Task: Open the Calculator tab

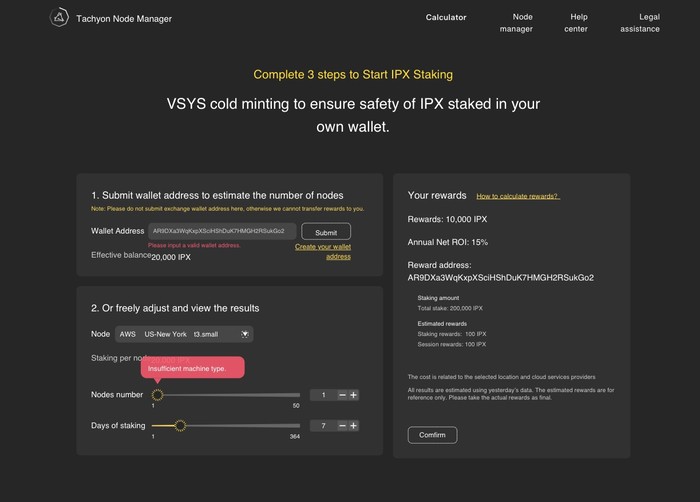Action: [446, 17]
